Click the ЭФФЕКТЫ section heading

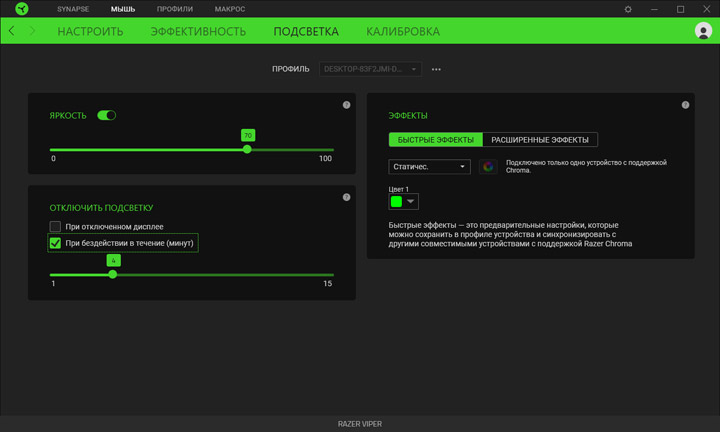(x=408, y=116)
